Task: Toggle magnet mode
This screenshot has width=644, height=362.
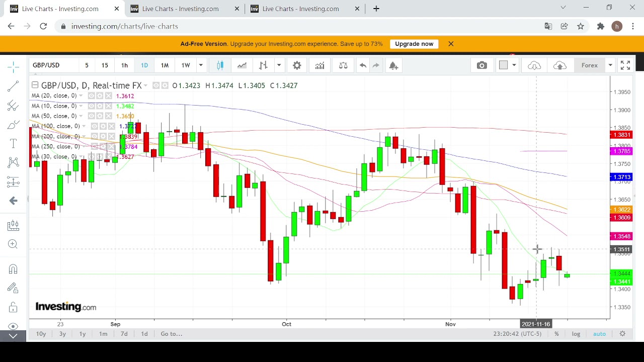Action: pos(13,269)
